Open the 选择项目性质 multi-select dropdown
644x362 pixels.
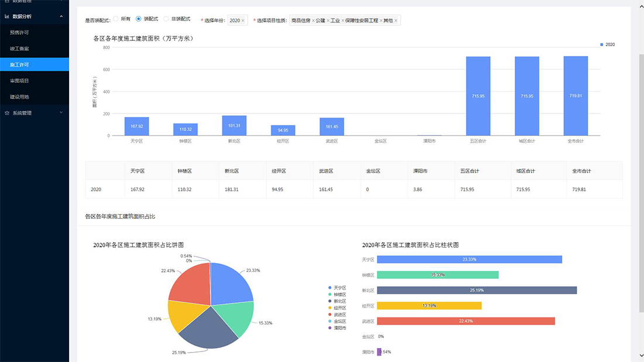pos(345,20)
